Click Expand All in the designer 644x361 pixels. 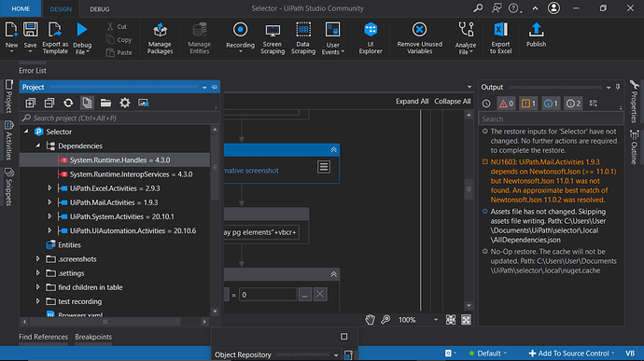tap(412, 101)
